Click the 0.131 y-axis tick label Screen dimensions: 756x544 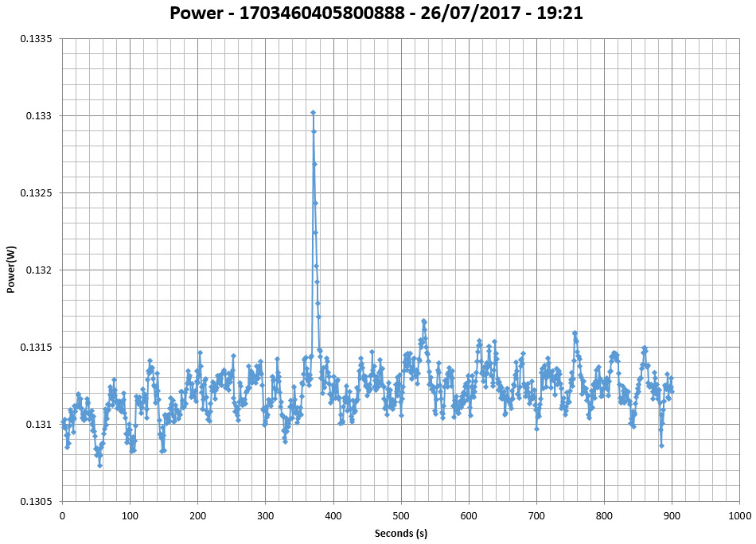37,425
